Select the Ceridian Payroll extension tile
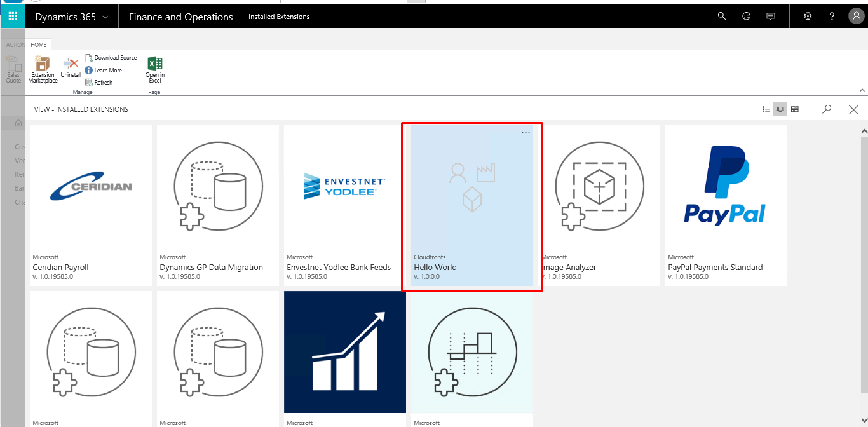 click(91, 205)
